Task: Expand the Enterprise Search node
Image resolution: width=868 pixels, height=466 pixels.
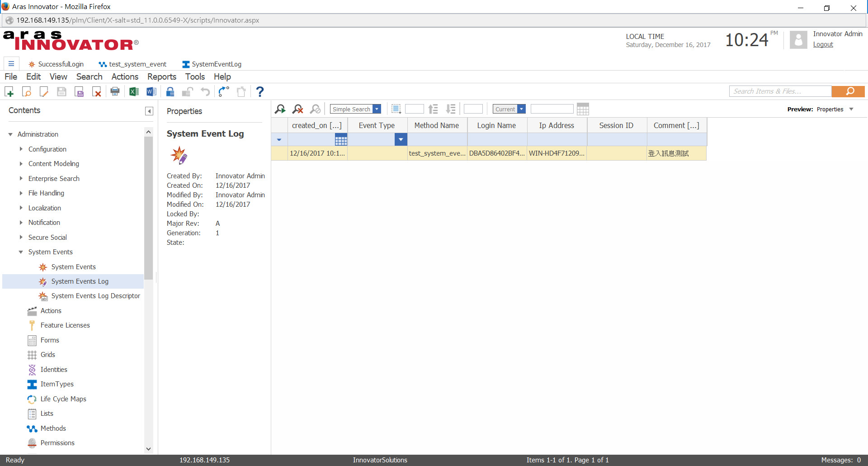Action: click(x=21, y=178)
